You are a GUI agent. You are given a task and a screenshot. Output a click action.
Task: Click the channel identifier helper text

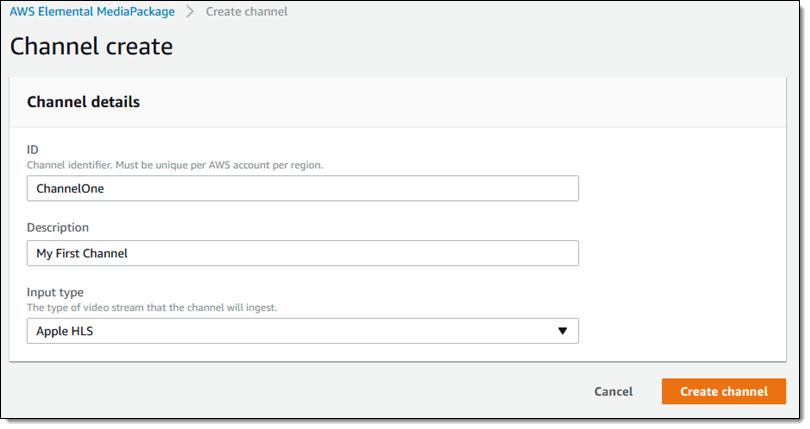click(175, 165)
